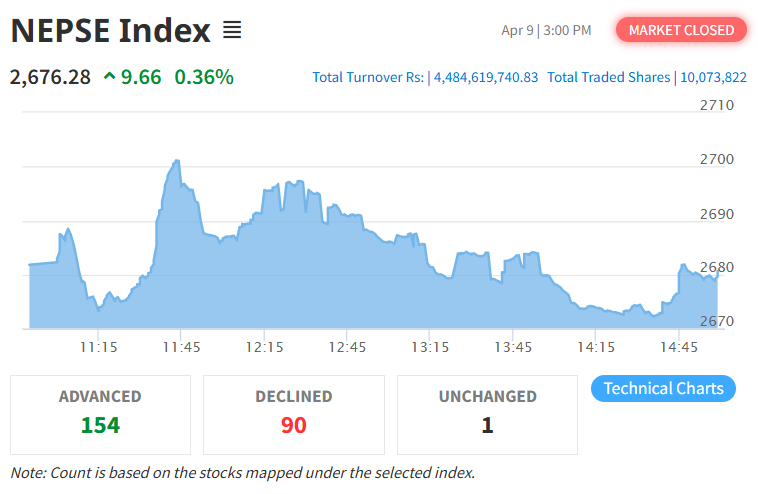Click the Total Traded Shares value
This screenshot has height=494, width=758.
click(714, 77)
